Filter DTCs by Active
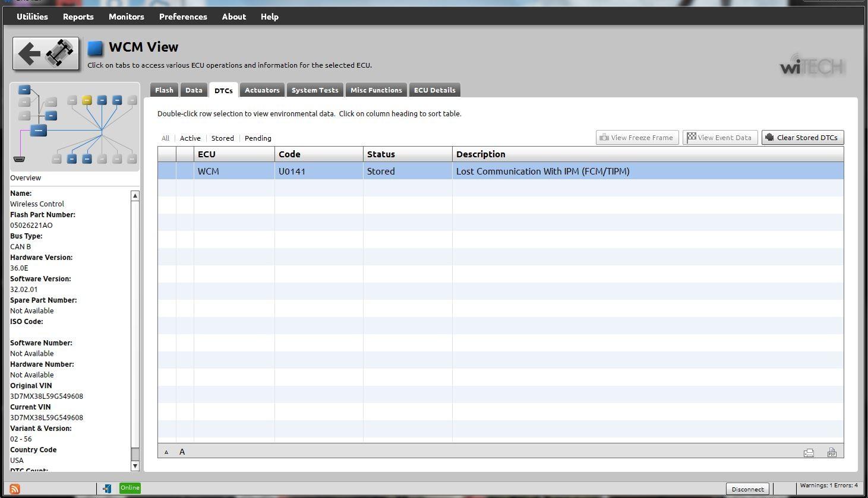868x498 pixels. tap(190, 138)
